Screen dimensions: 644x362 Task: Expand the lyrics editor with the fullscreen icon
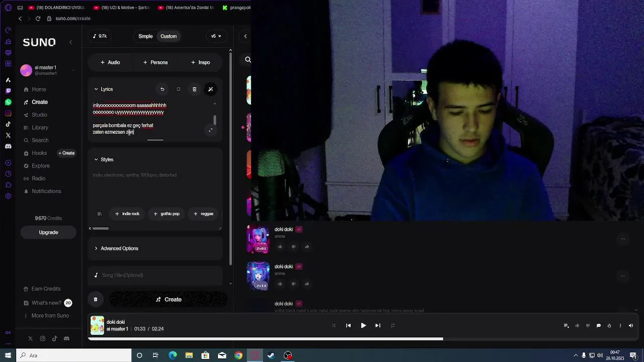[x=210, y=130]
